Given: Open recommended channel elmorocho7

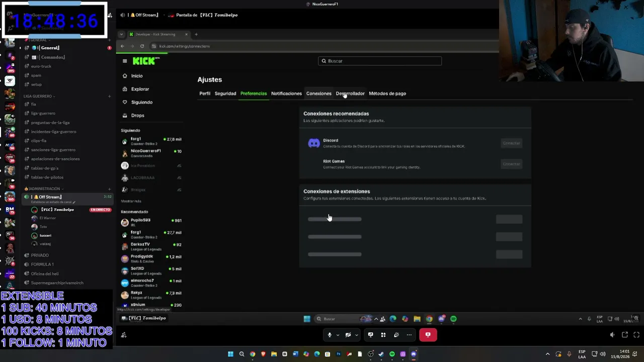Looking at the screenshot, I should click(x=151, y=283).
